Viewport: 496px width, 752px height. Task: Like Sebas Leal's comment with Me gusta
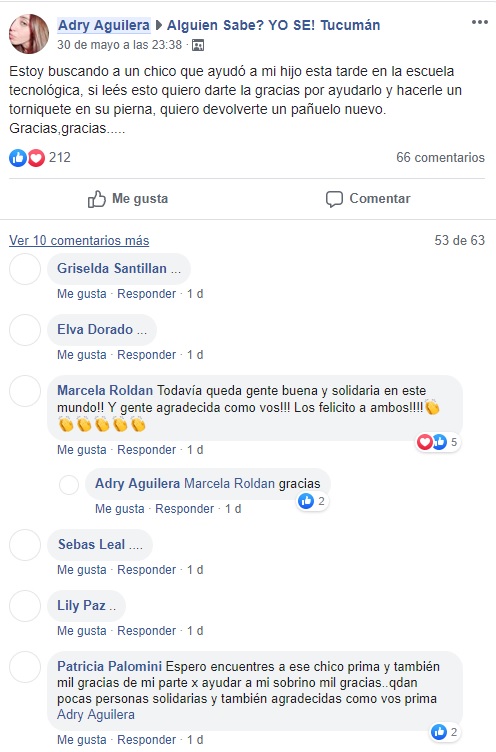[82, 569]
